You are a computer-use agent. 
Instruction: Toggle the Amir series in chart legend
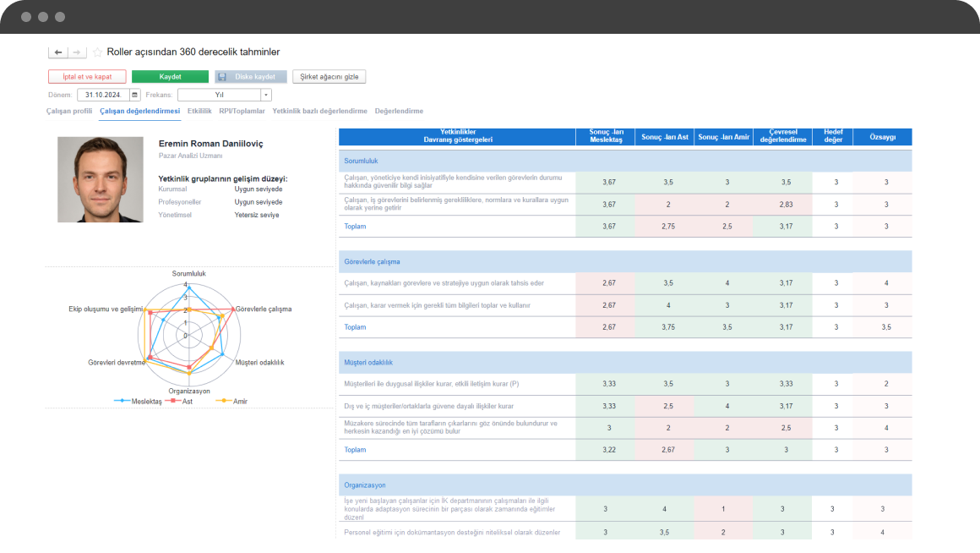click(231, 401)
